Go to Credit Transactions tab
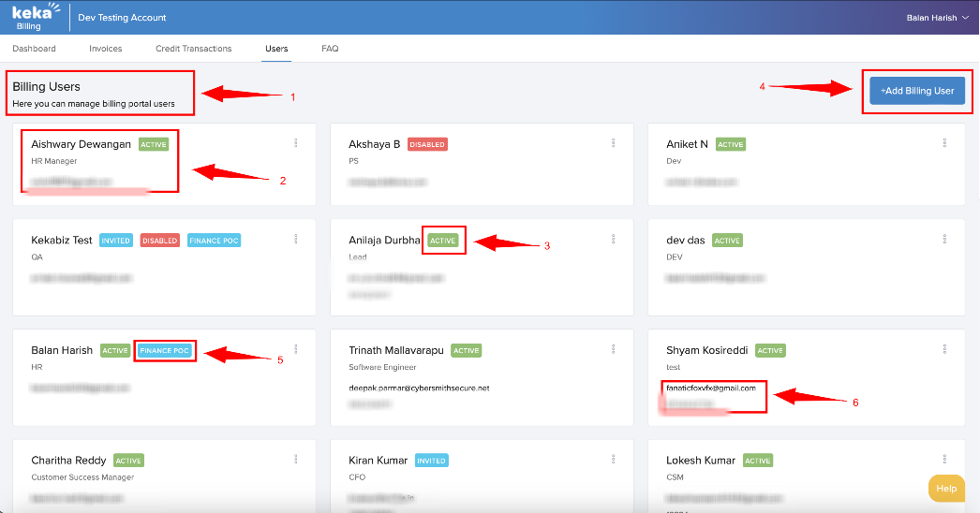 click(x=193, y=49)
